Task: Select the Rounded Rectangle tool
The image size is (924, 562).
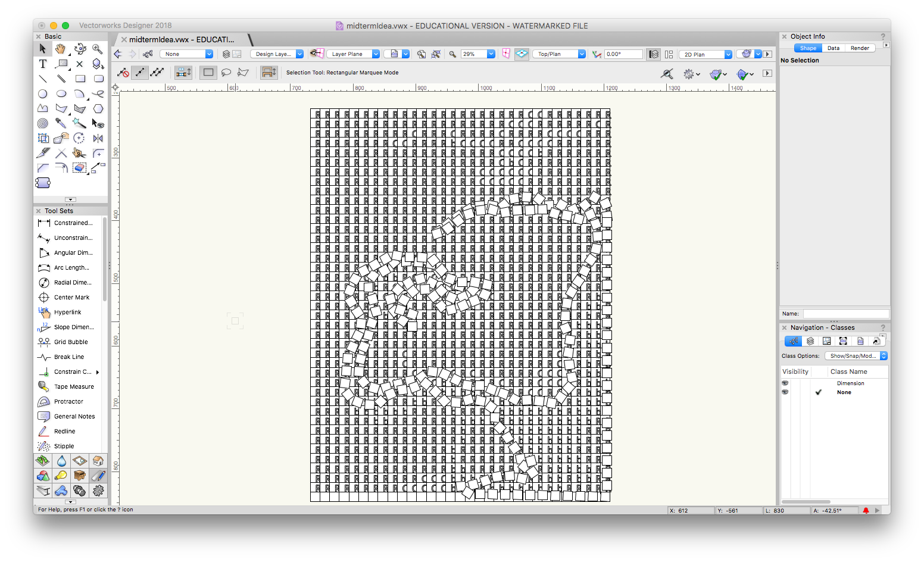Action: pyautogui.click(x=98, y=79)
